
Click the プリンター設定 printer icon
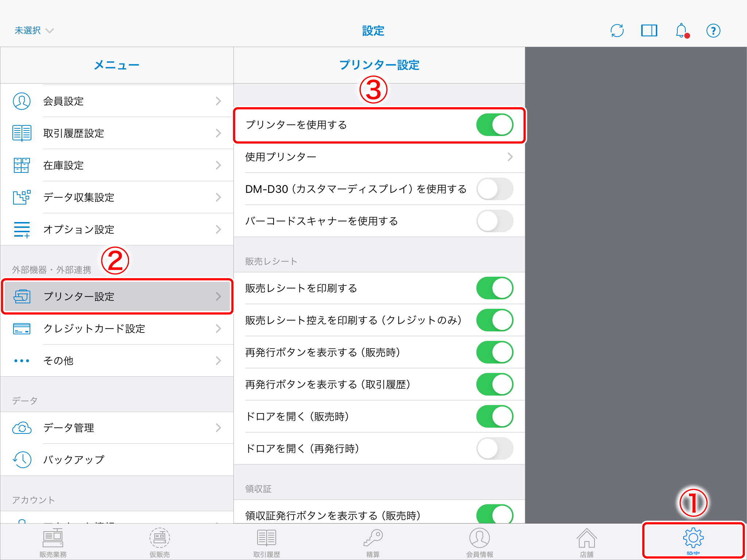(22, 296)
